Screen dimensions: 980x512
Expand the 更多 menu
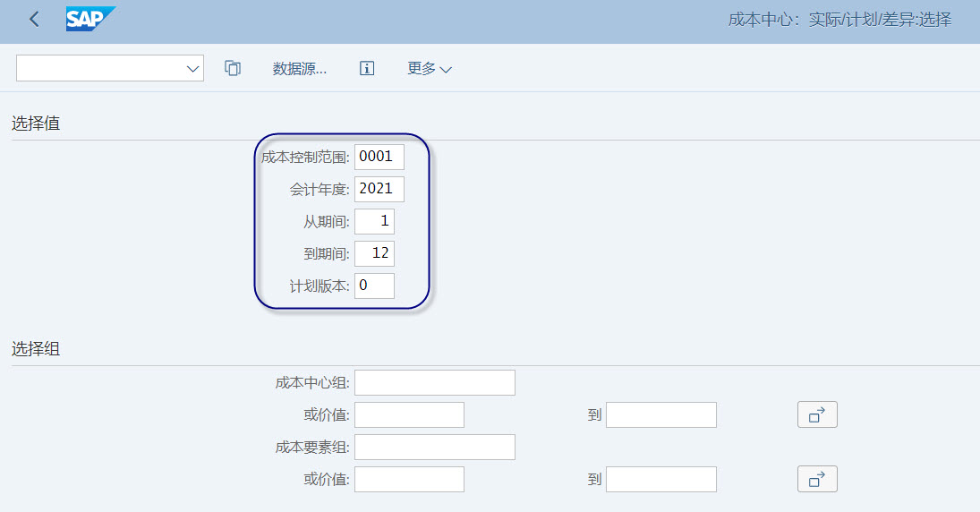[x=430, y=69]
